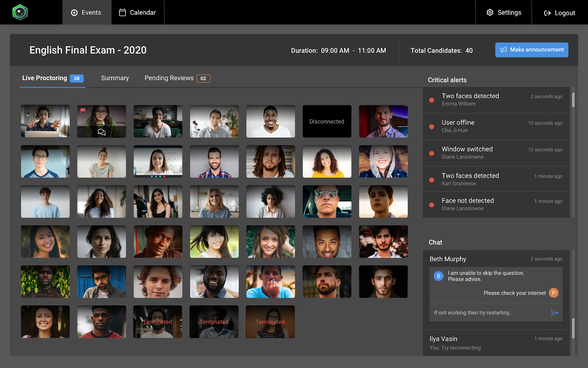The image size is (588, 368).
Task: Click red alert dot beside User offline
Action: click(x=432, y=127)
